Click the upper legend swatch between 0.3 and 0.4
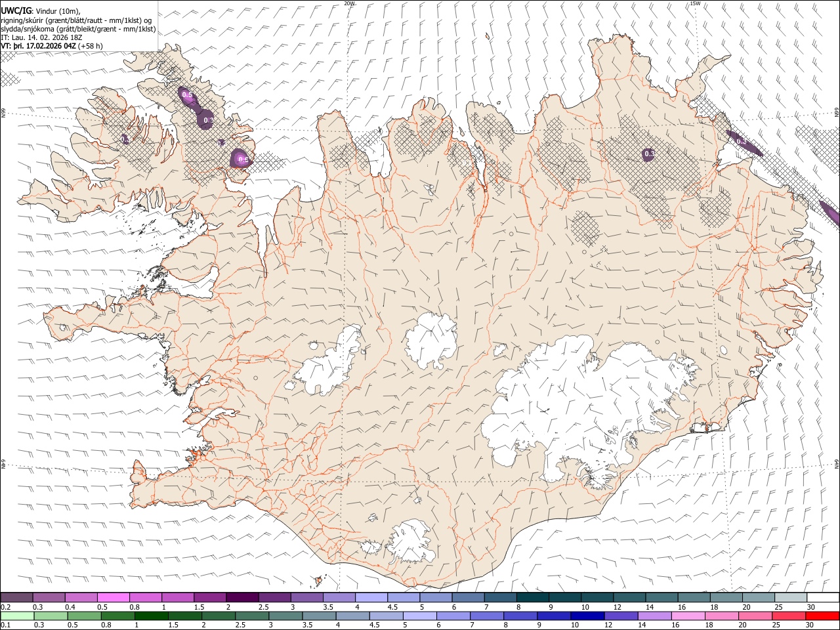Screen dimensions: 840x630 pos(49,597)
